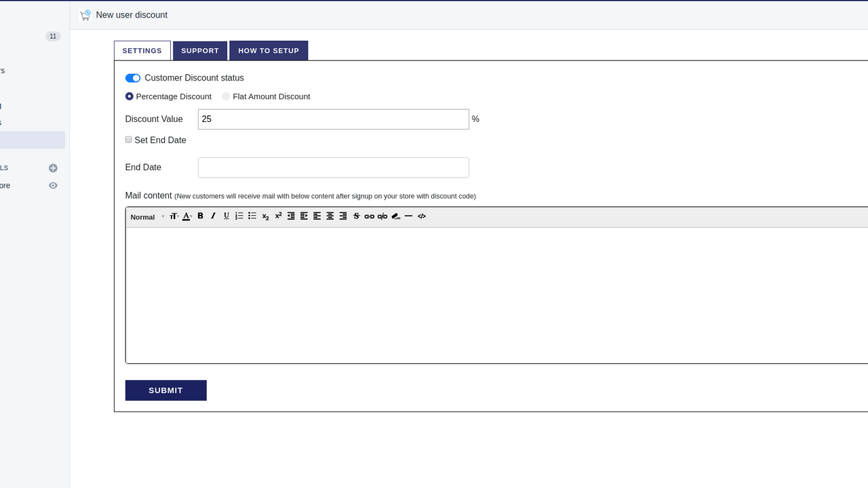Align text left

[x=317, y=216]
